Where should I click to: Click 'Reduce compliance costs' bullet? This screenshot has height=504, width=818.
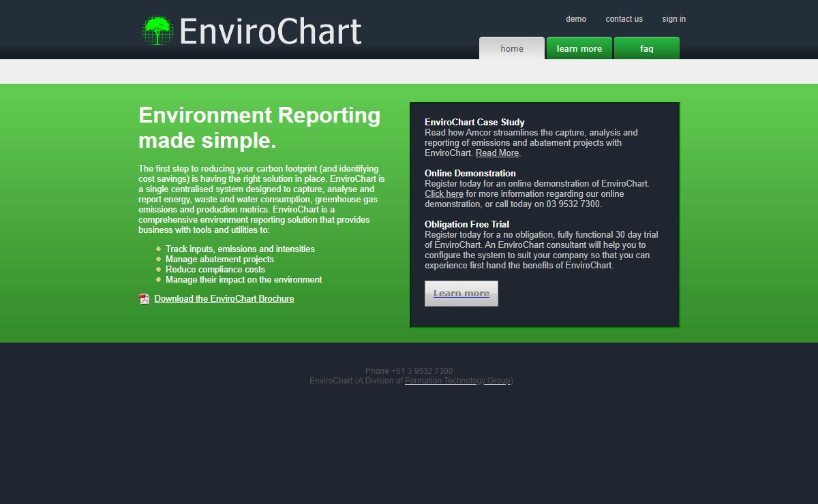215,270
